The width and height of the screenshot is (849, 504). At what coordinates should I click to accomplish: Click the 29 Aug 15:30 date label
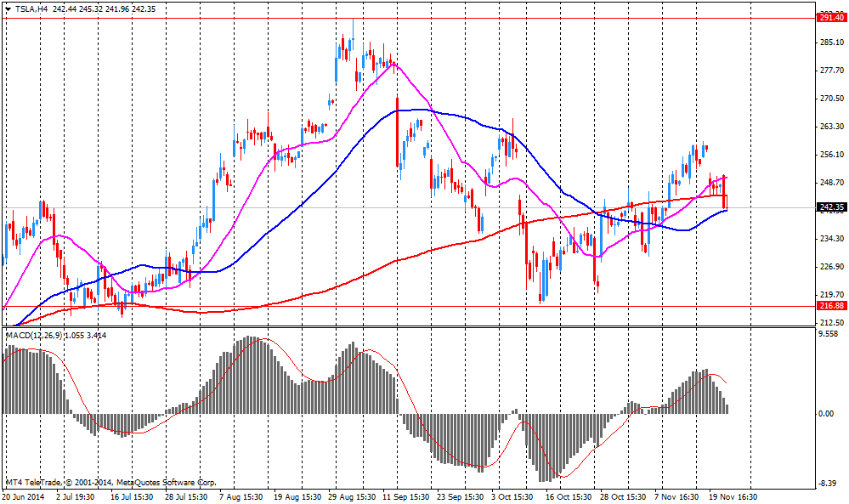pos(352,497)
